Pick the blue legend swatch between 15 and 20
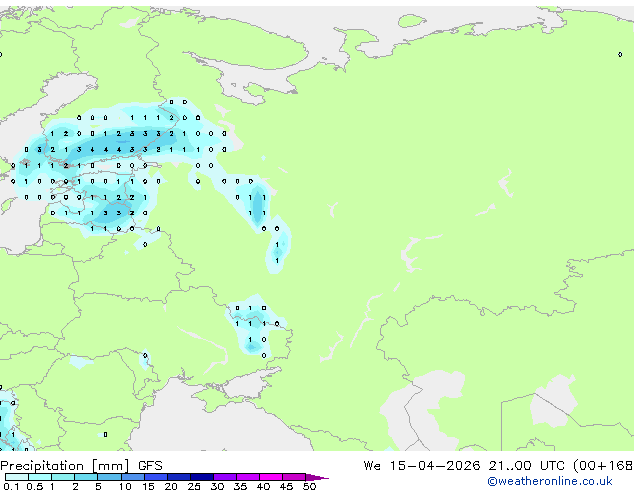 (156, 477)
